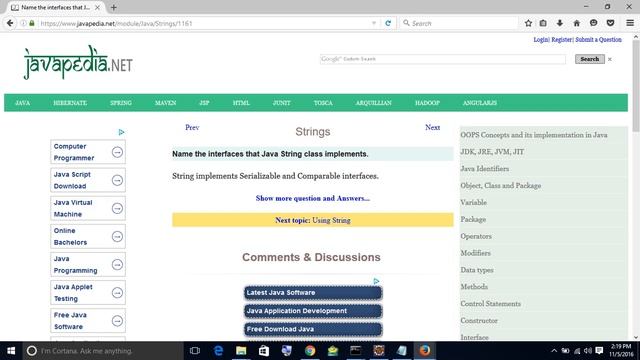Click the Login link

[x=541, y=40]
